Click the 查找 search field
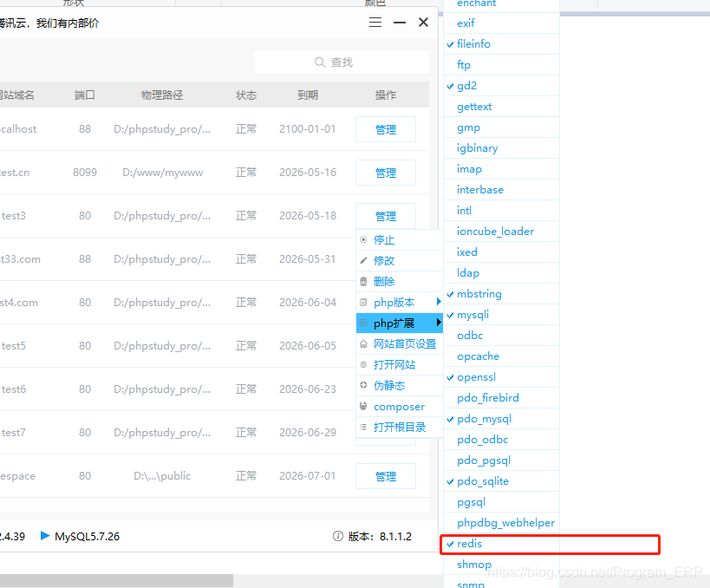This screenshot has width=710, height=588. [342, 62]
